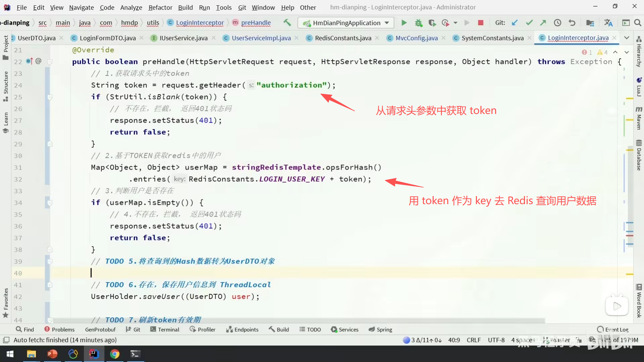Stop the running app with red square

click(480, 23)
